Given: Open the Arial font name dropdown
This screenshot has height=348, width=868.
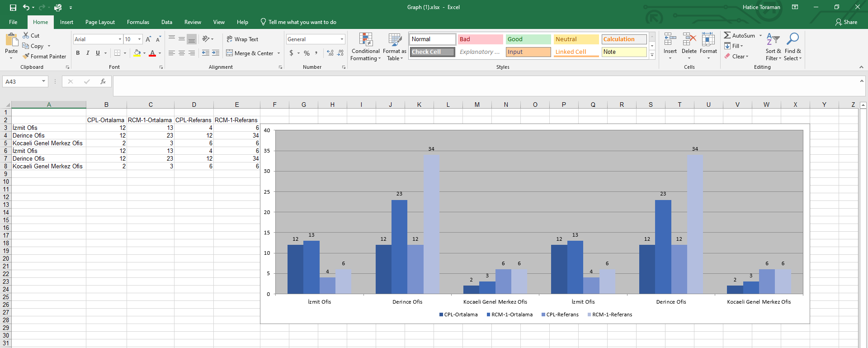Looking at the screenshot, I should point(120,39).
